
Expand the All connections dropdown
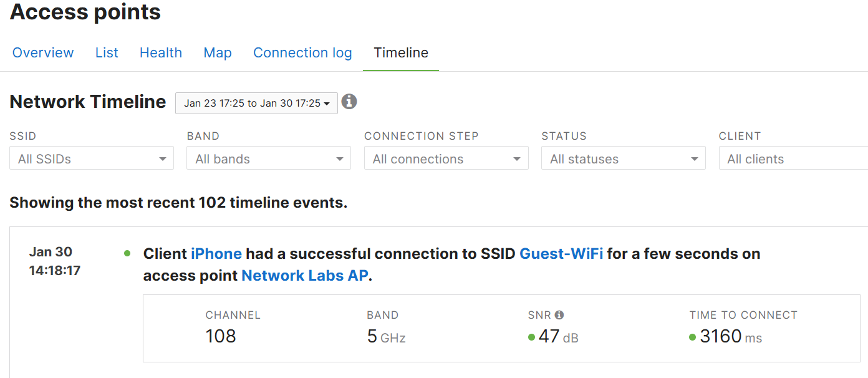pos(446,158)
